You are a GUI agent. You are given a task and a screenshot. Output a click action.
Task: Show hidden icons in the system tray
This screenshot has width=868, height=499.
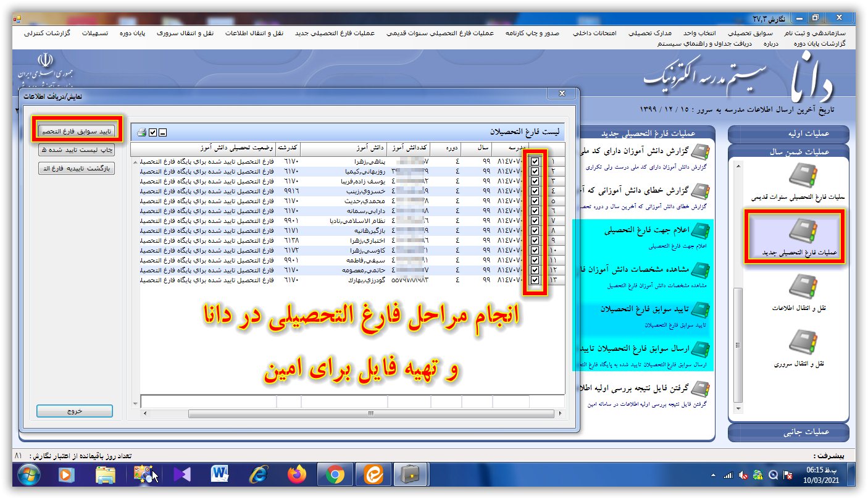coord(714,476)
